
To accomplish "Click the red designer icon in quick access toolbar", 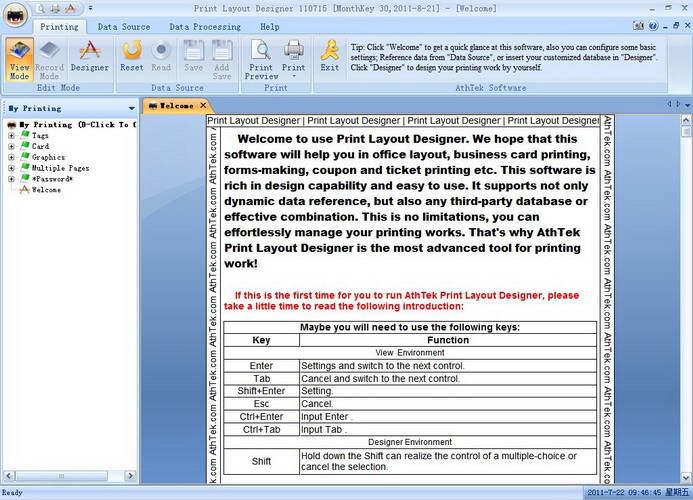I will tap(70, 8).
